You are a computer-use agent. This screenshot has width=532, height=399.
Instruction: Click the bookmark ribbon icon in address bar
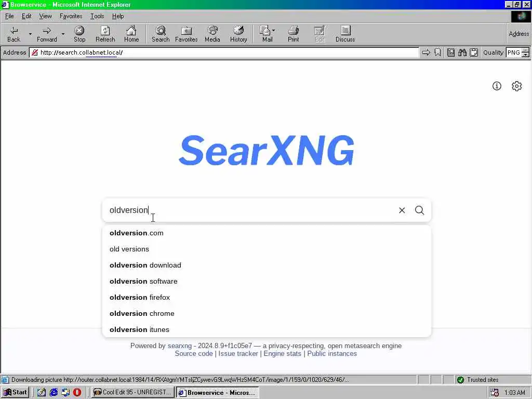pos(437,52)
